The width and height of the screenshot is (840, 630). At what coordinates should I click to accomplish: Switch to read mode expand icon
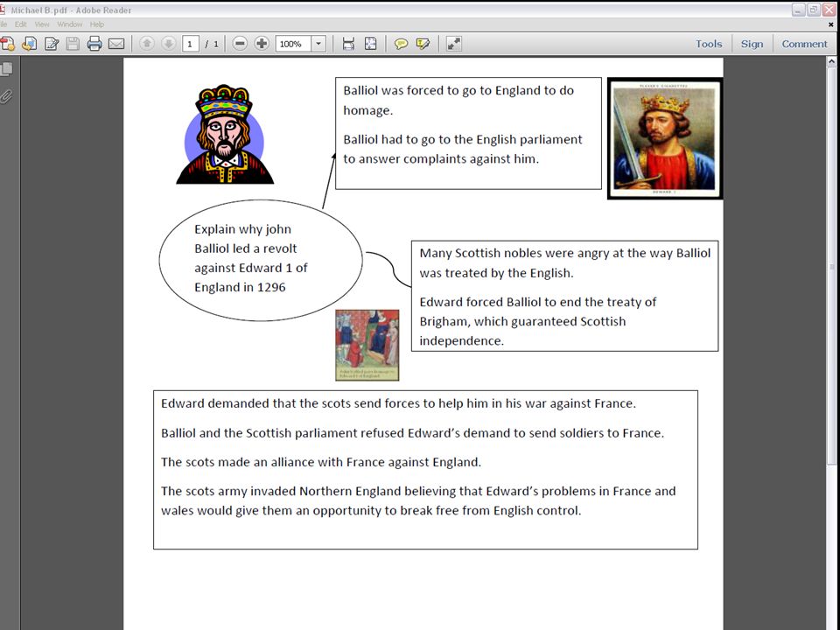click(454, 44)
